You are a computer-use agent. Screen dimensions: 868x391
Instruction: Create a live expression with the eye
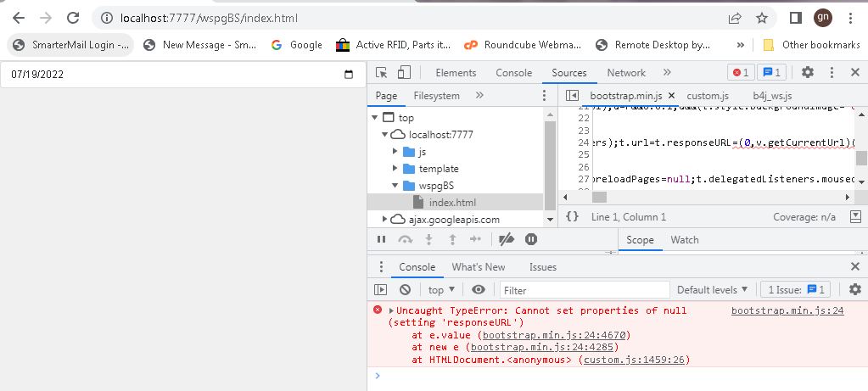click(x=479, y=290)
